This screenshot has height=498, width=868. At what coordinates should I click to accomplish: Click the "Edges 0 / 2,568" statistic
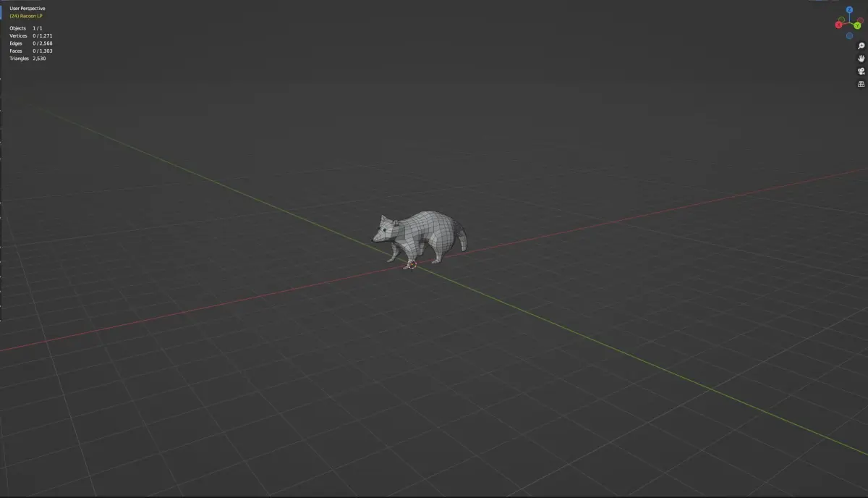(x=31, y=43)
